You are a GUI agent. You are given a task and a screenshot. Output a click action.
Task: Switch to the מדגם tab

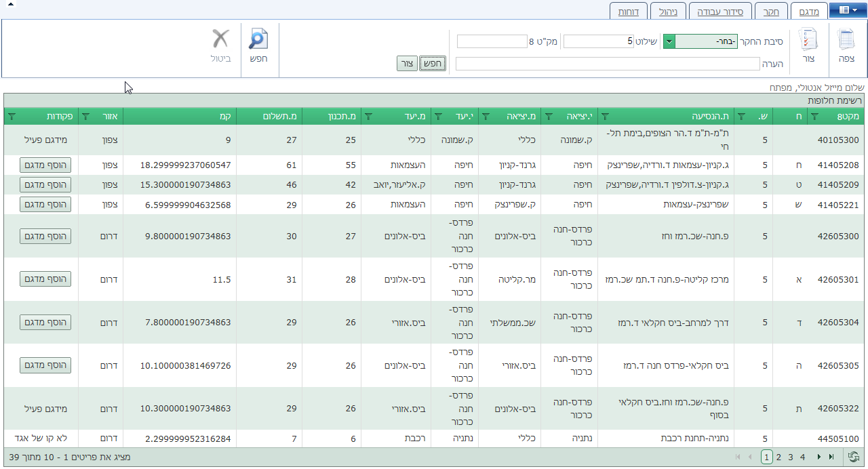pyautogui.click(x=809, y=12)
